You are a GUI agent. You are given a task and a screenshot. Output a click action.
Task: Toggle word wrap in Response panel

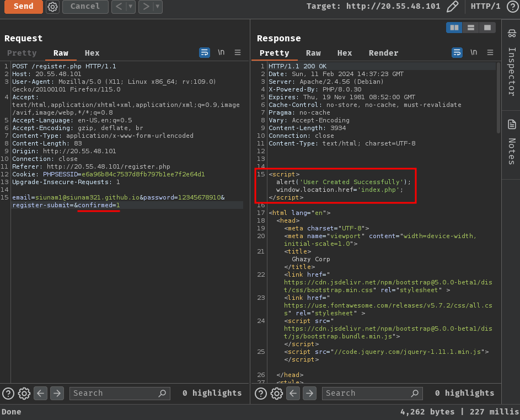(x=457, y=52)
